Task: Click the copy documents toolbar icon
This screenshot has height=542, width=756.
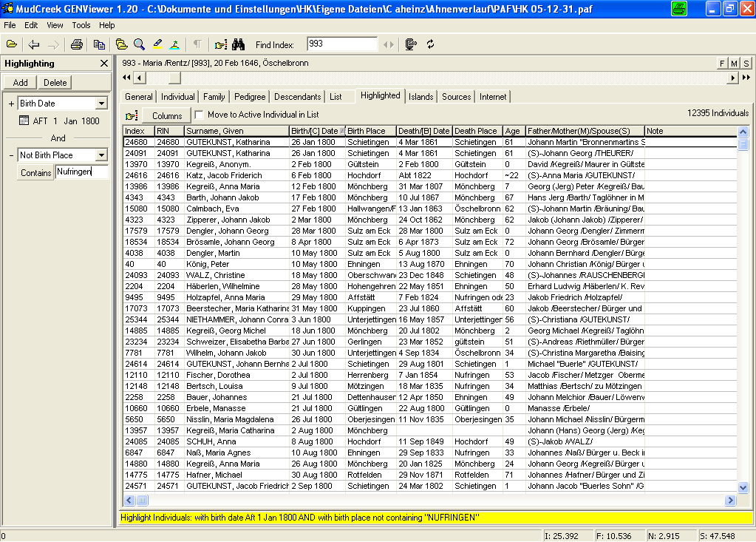Action: tap(99, 44)
